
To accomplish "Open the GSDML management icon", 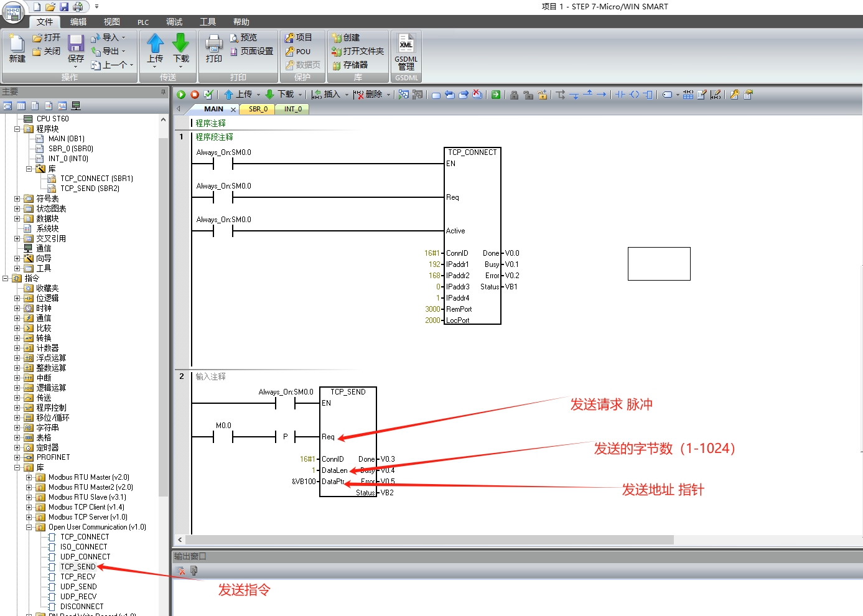I will (406, 51).
